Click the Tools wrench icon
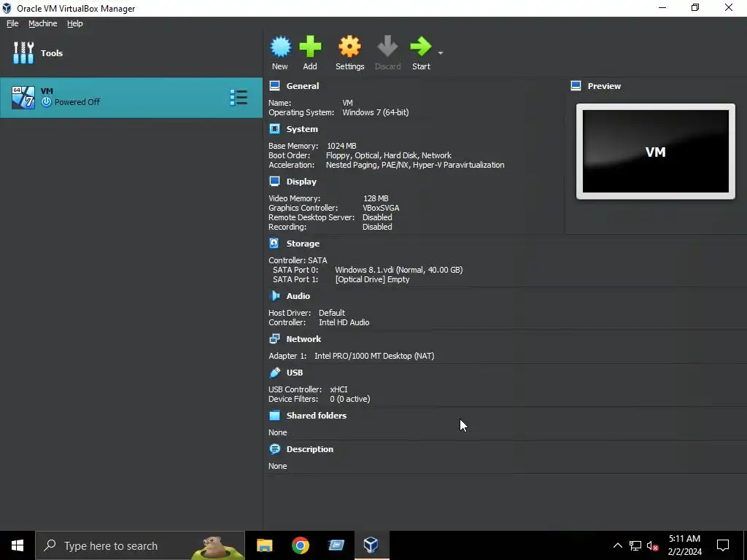 23,52
